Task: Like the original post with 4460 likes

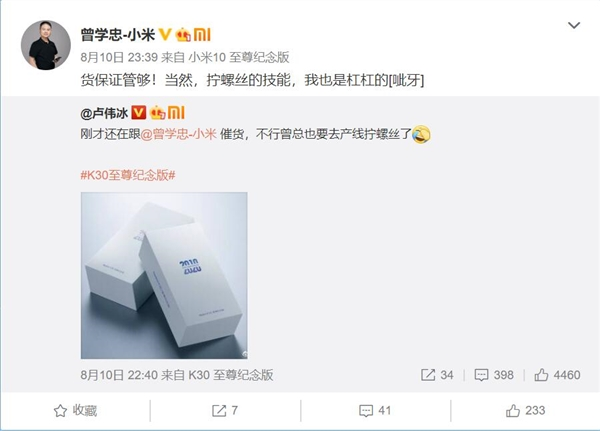Action: pyautogui.click(x=558, y=375)
